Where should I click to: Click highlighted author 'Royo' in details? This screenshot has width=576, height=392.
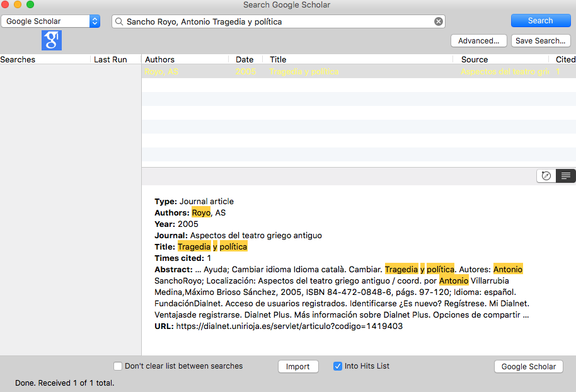click(x=201, y=213)
